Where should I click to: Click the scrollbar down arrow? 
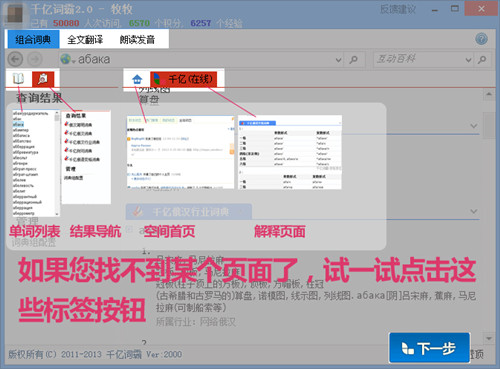tap(489, 339)
